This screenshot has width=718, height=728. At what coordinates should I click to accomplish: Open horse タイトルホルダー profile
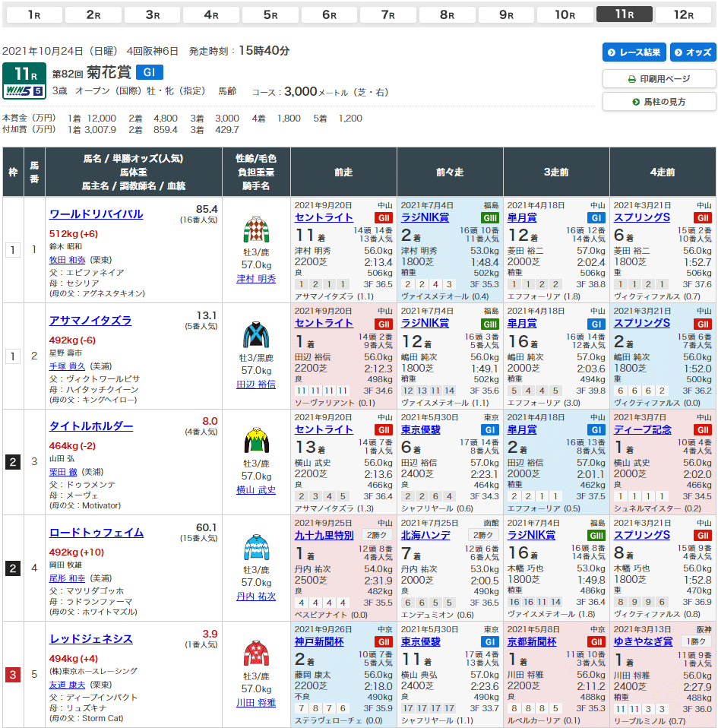91,426
